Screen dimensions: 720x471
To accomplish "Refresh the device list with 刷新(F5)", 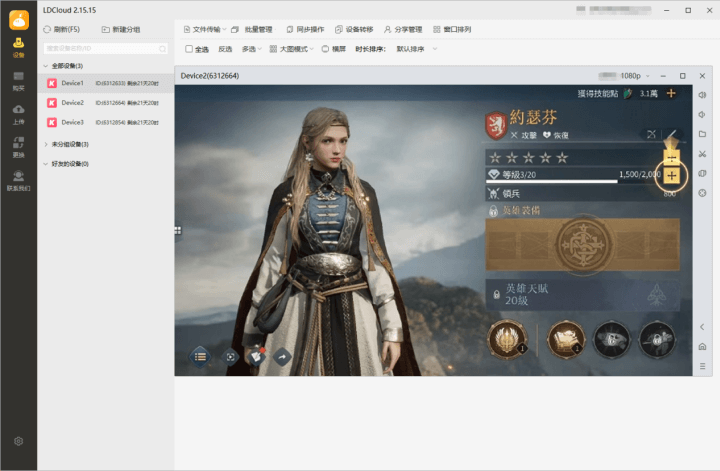I will coord(62,29).
